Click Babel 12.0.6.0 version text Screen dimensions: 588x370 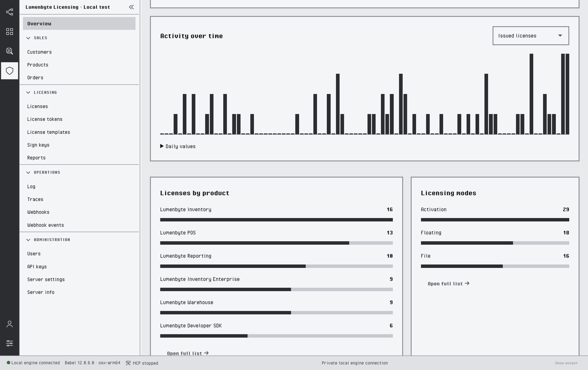(x=92, y=363)
